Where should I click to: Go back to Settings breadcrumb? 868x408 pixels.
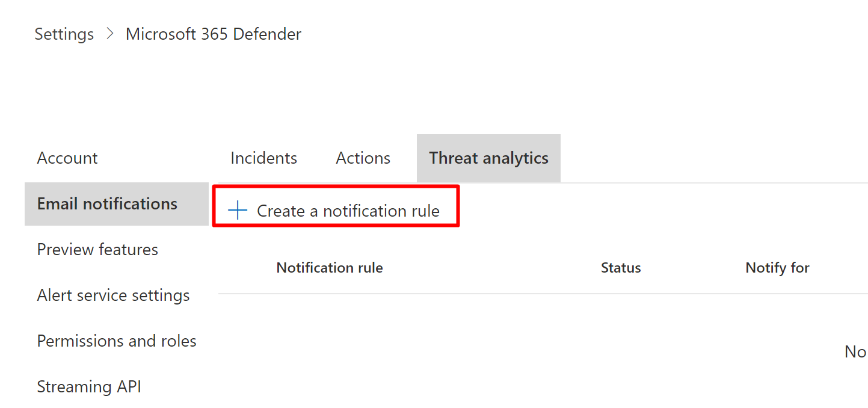(x=64, y=34)
